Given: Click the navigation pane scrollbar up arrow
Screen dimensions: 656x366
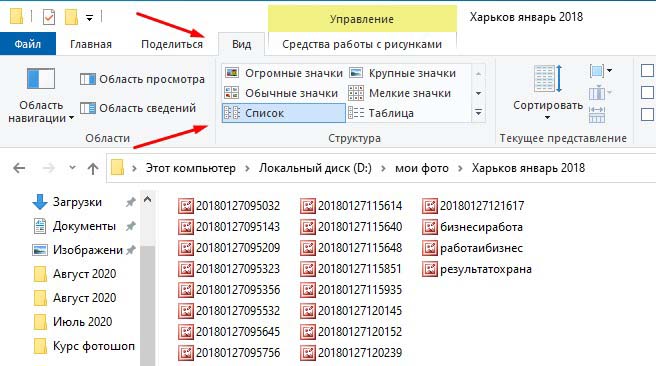Looking at the screenshot, I should (x=147, y=200).
